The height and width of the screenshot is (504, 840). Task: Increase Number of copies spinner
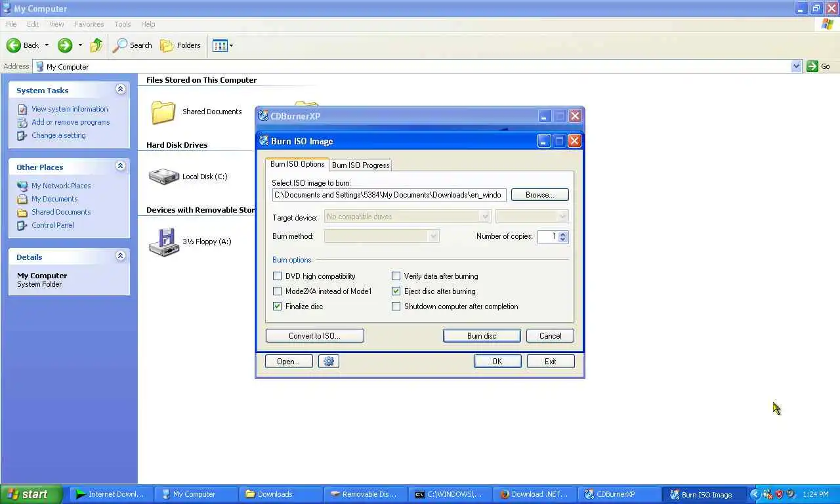563,234
